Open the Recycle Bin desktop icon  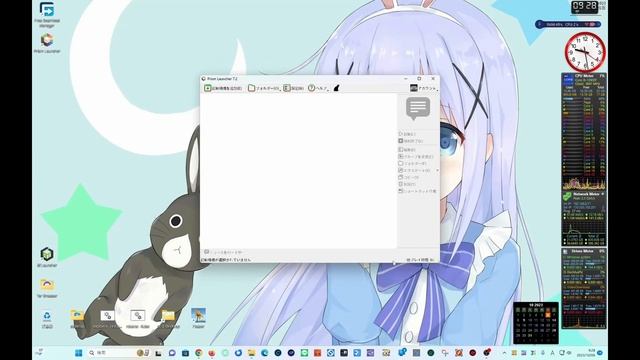[47, 320]
